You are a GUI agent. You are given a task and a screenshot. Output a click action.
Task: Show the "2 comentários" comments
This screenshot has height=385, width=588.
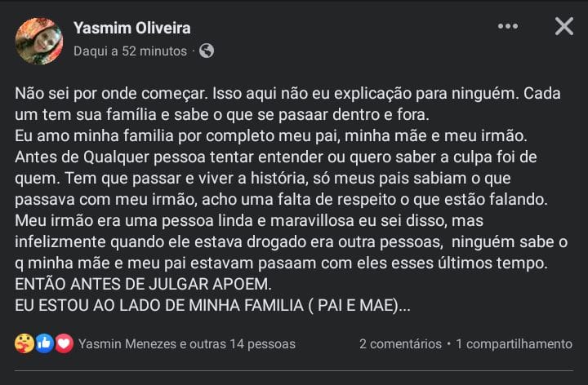400,344
